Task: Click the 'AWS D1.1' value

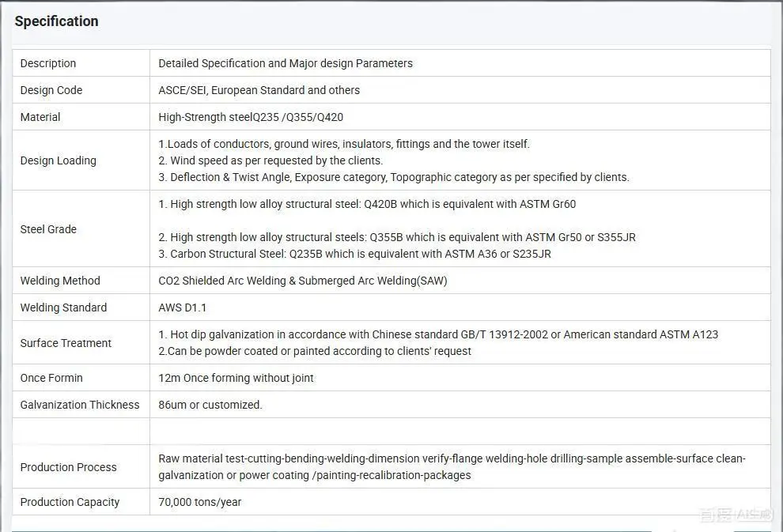Action: click(182, 308)
